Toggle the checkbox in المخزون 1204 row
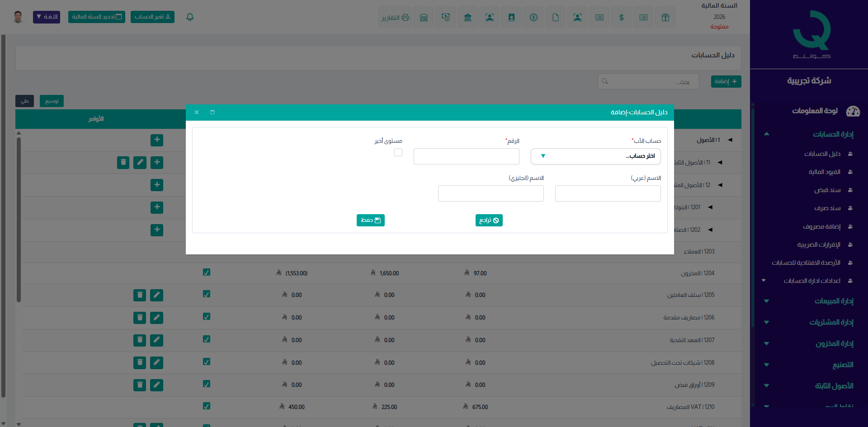Image resolution: width=868 pixels, height=427 pixels. (207, 272)
